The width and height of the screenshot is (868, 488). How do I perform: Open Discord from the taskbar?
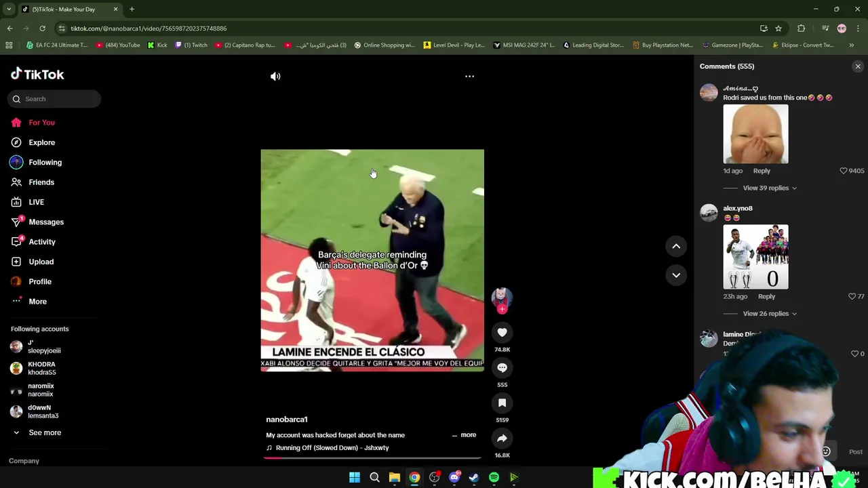pyautogui.click(x=454, y=477)
